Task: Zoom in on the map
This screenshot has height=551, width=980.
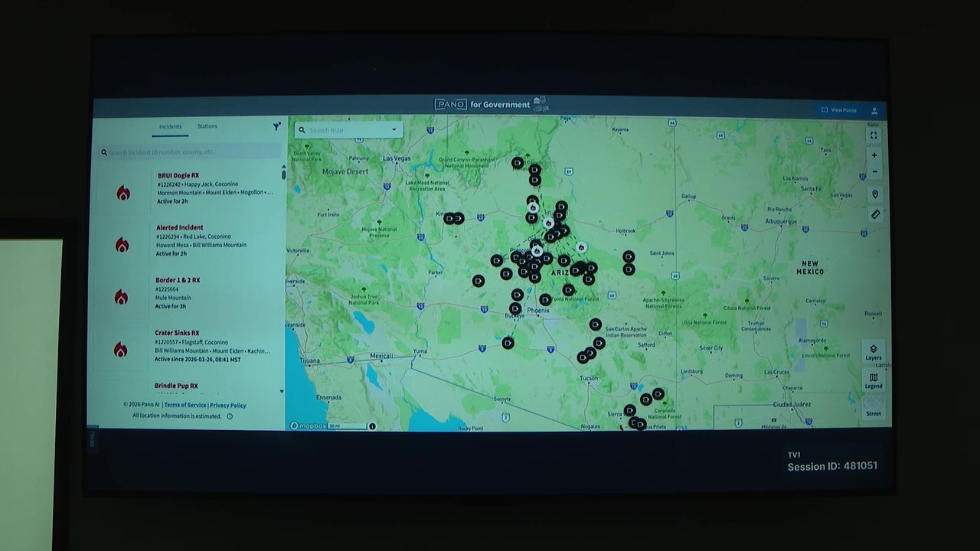Action: coord(874,155)
